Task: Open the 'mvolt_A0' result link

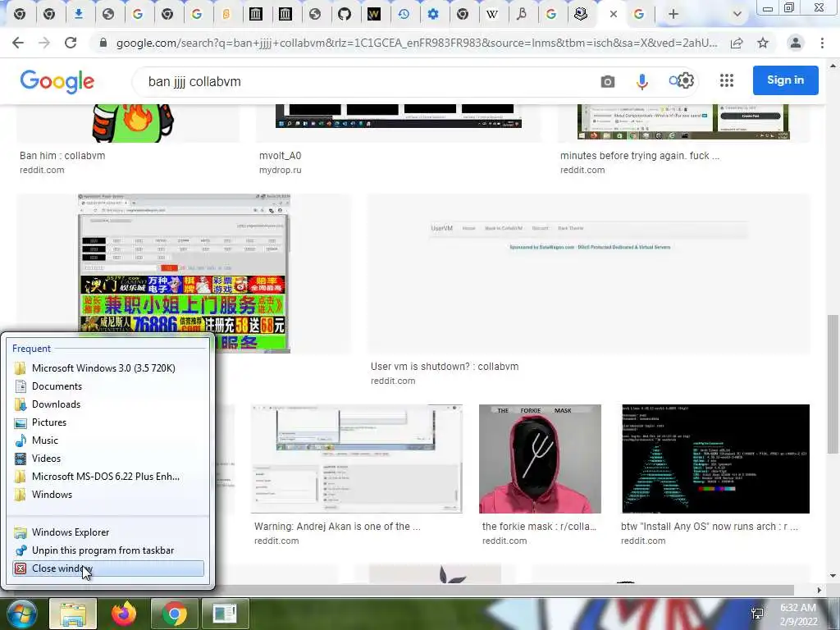Action: tap(281, 155)
